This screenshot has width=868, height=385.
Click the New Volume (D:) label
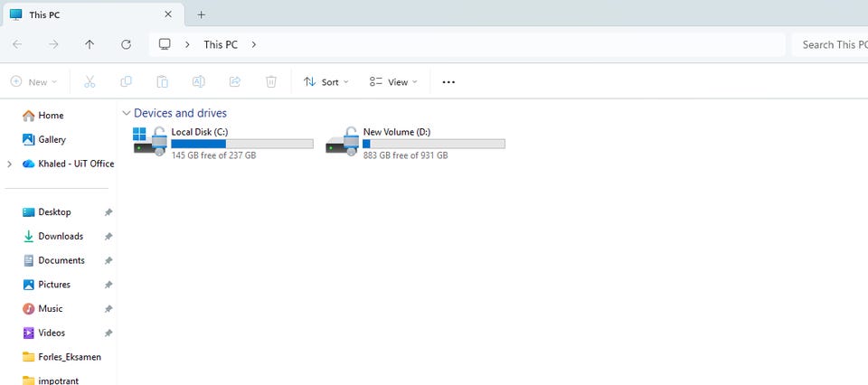(397, 132)
